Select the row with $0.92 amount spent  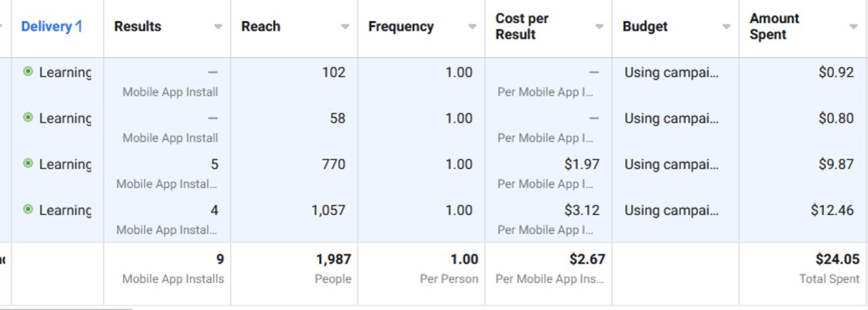pyautogui.click(x=434, y=81)
